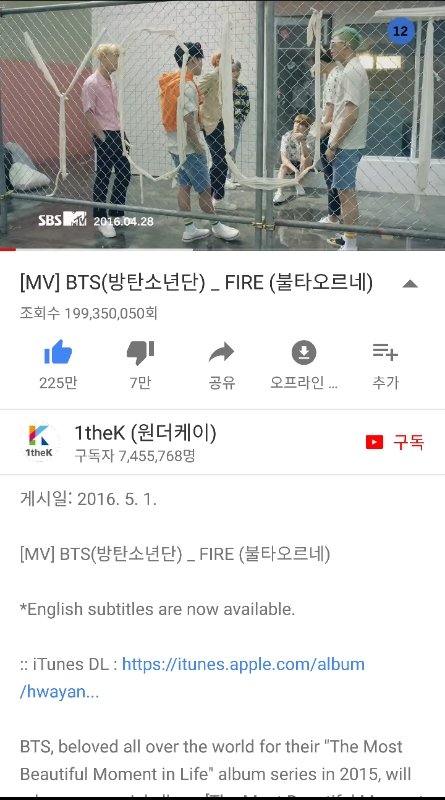The height and width of the screenshot is (800, 445).
Task: Click the red video progress bar
Action: (8, 249)
